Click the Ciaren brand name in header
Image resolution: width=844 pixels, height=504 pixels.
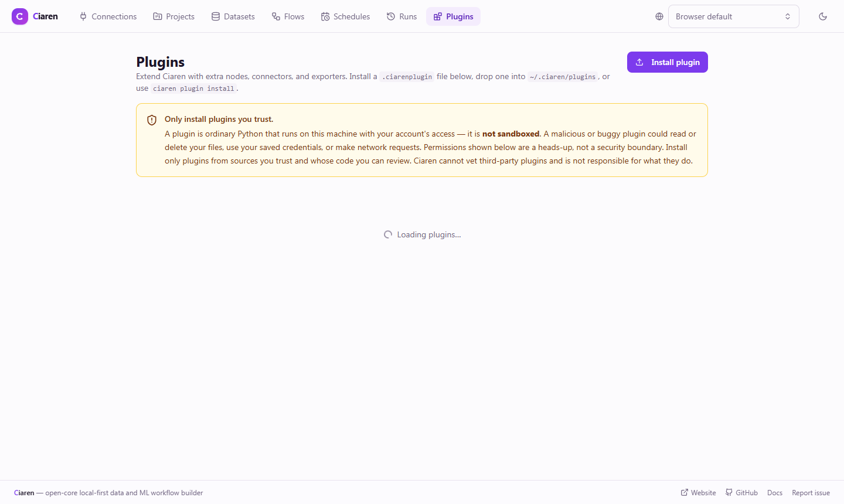pos(45,16)
